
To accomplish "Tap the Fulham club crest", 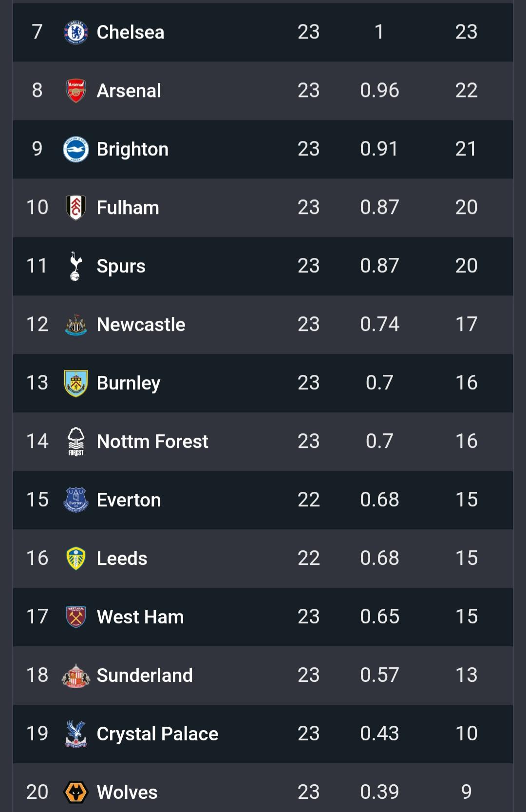I will 76,208.
